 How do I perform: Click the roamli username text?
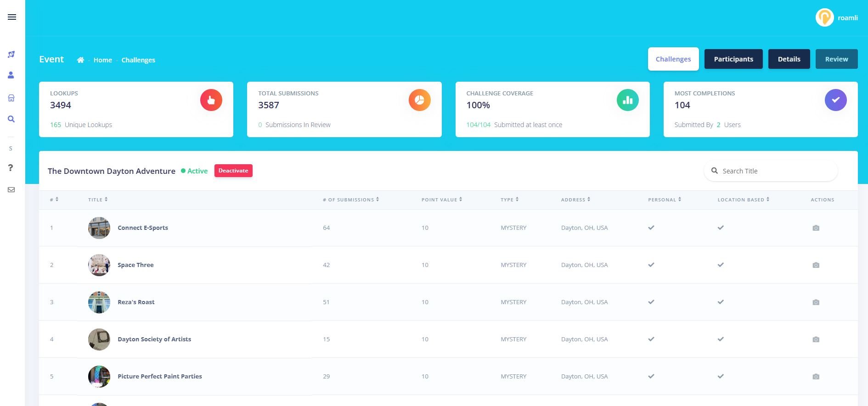click(848, 18)
